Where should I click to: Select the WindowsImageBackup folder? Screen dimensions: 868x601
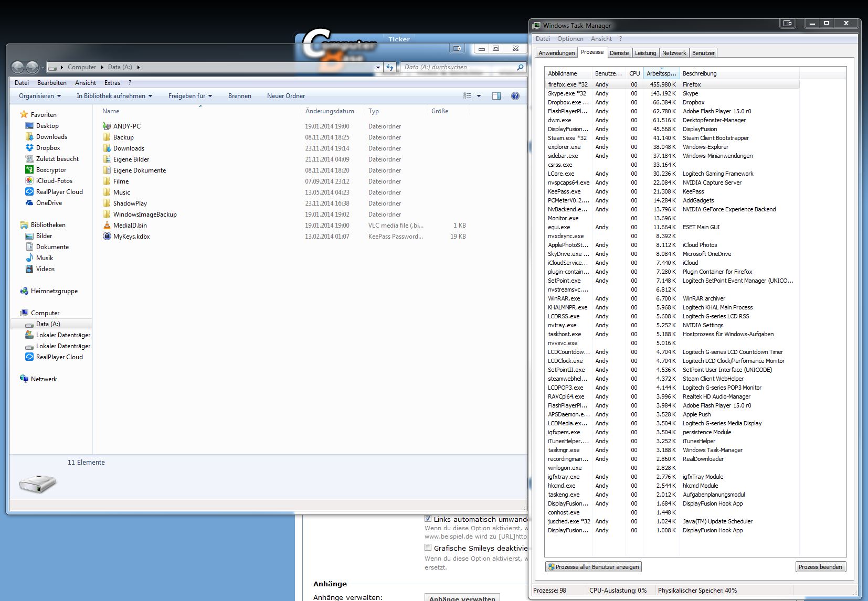pos(145,214)
